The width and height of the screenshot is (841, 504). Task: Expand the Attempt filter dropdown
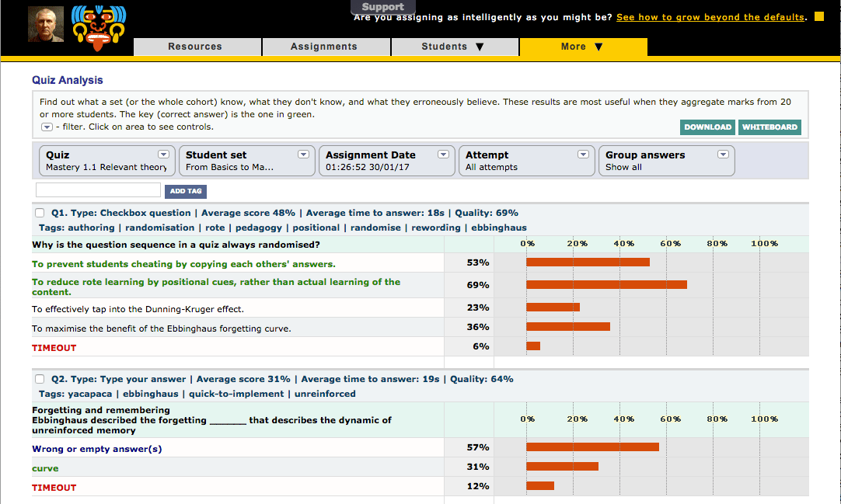(583, 155)
